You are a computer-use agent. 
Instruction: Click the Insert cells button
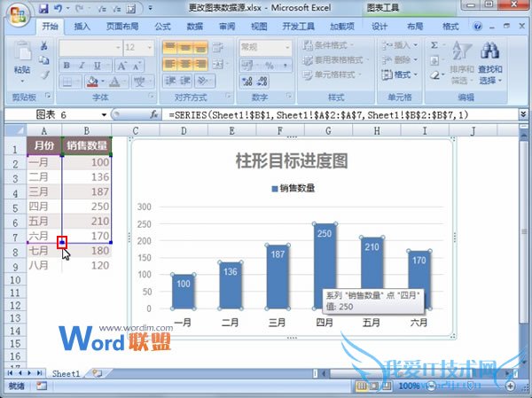pyautogui.click(x=400, y=45)
